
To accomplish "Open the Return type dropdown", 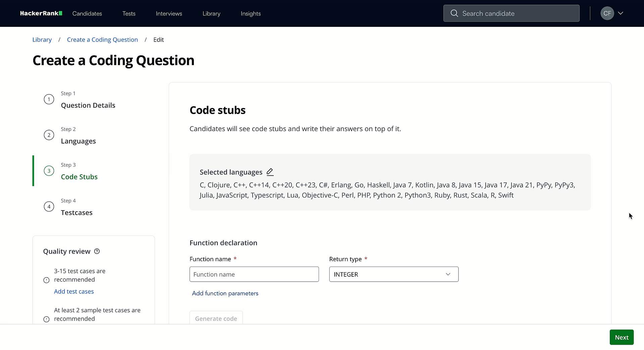I will pyautogui.click(x=393, y=274).
